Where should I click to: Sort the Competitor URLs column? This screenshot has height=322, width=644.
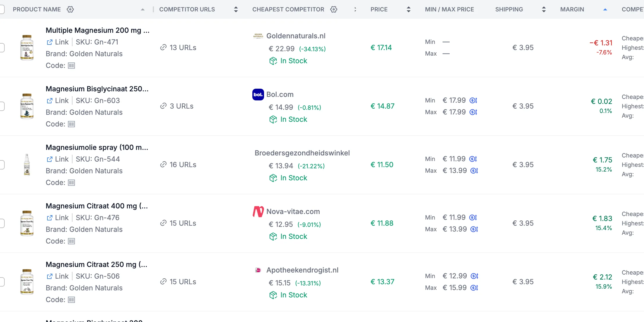(x=236, y=9)
